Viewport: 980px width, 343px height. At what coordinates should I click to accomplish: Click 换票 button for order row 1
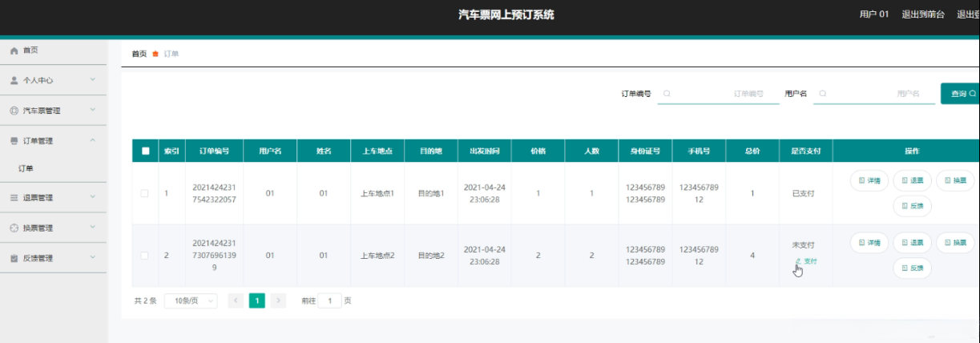click(955, 180)
